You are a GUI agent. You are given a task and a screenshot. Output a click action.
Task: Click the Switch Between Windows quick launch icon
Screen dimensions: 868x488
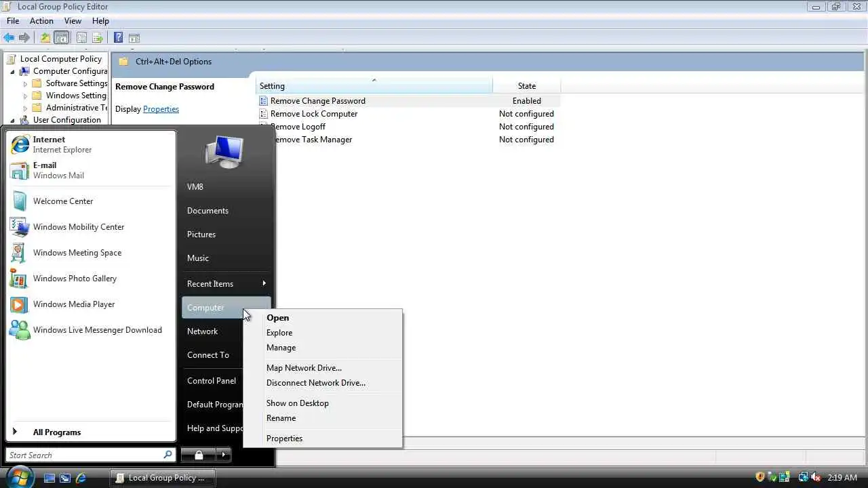pos(65,478)
